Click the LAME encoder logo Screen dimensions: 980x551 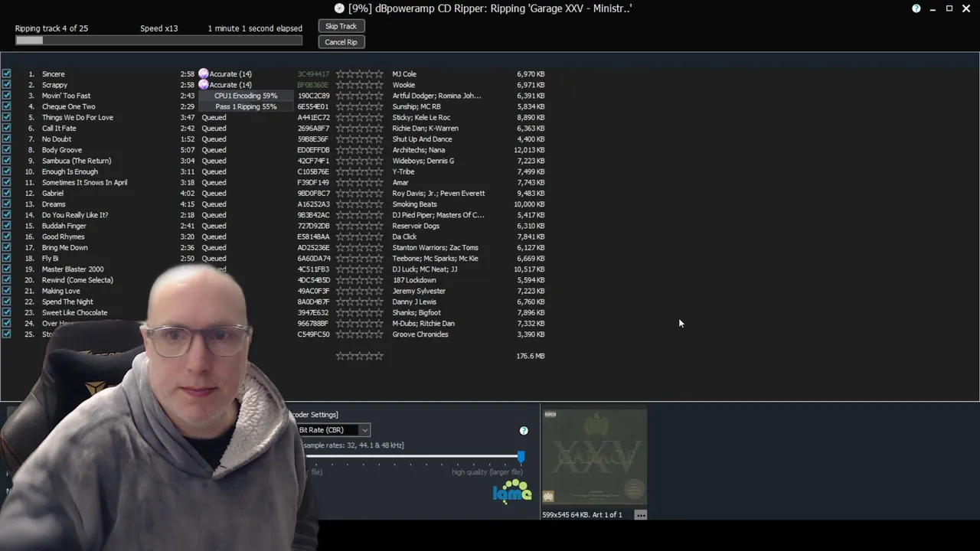coord(512,491)
